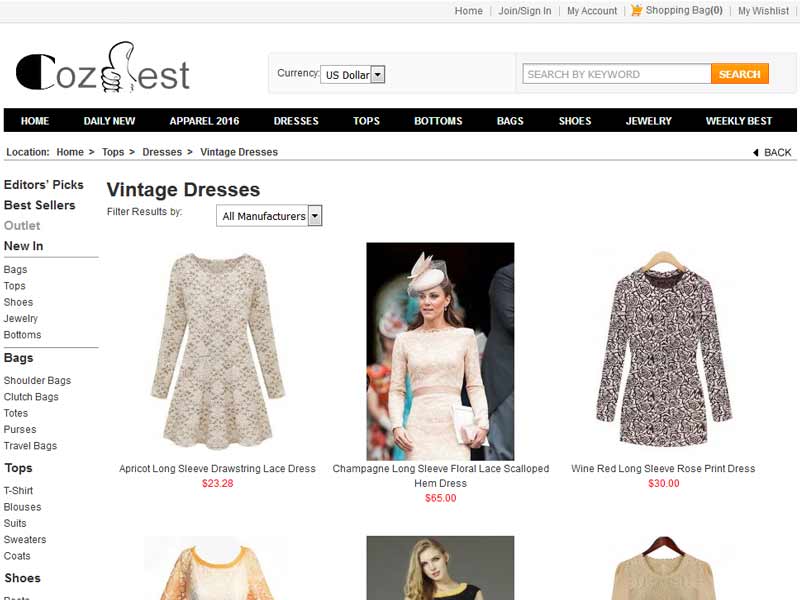
Task: Click Champagne Long Sleeve Floral Lace title
Action: [440, 476]
